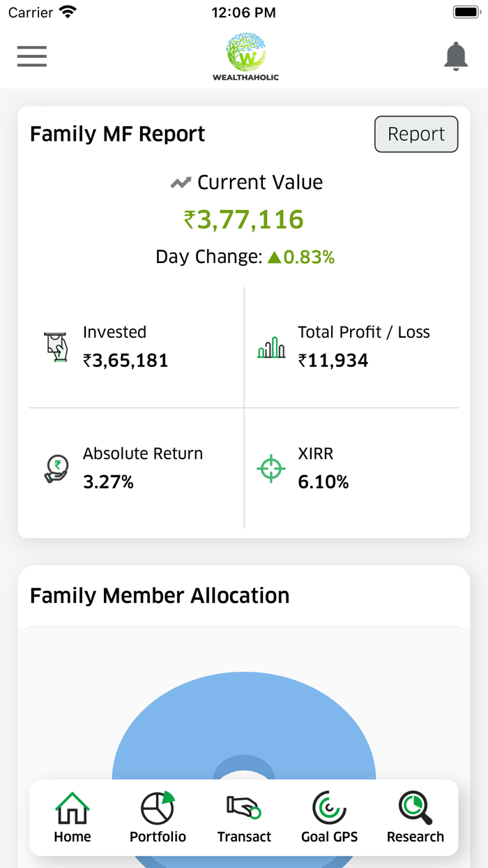Screen dimensions: 488x868
Task: Switch to the Portfolio tab
Action: (158, 818)
